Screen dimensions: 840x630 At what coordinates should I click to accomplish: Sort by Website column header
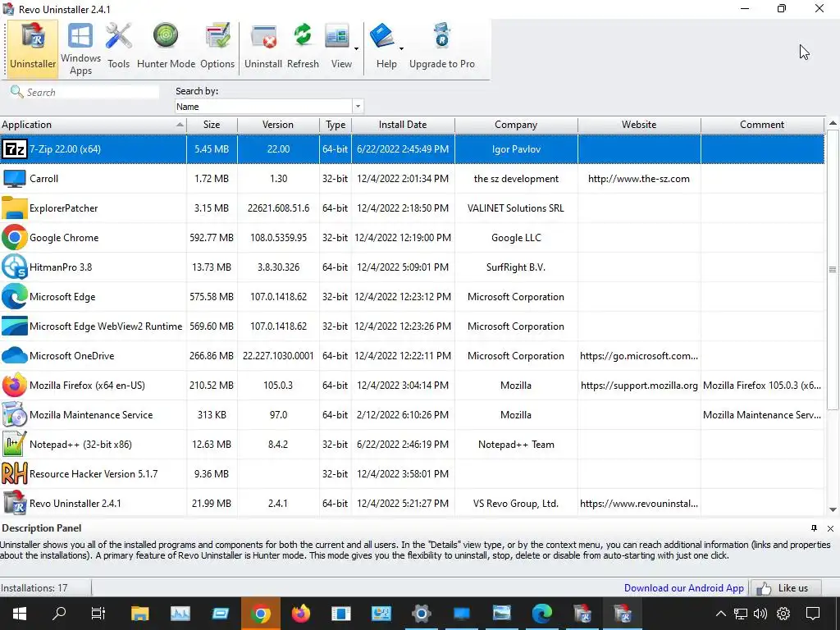pyautogui.click(x=639, y=125)
